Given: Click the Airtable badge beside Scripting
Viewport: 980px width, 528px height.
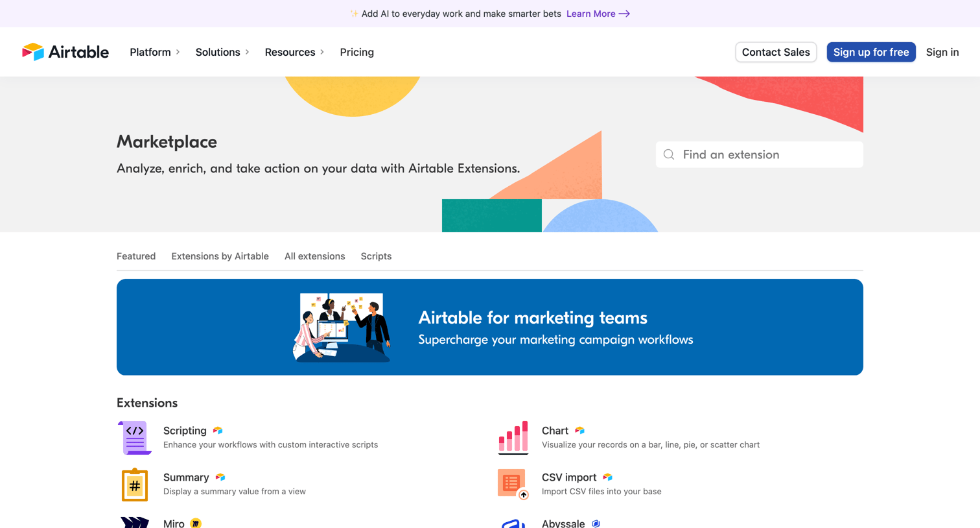Looking at the screenshot, I should click(218, 431).
